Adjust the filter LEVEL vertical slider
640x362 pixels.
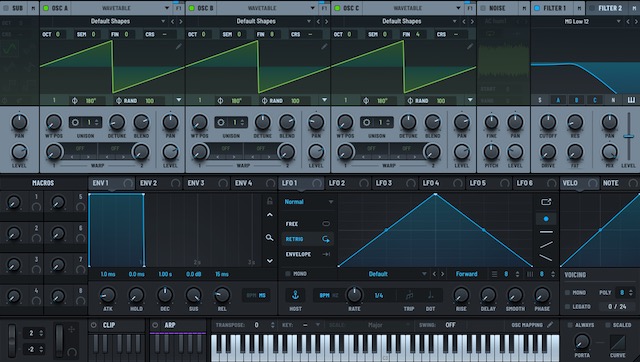click(x=629, y=137)
